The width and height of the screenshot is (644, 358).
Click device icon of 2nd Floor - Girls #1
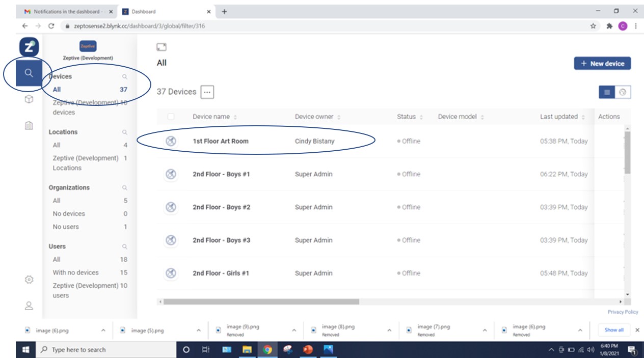(171, 273)
